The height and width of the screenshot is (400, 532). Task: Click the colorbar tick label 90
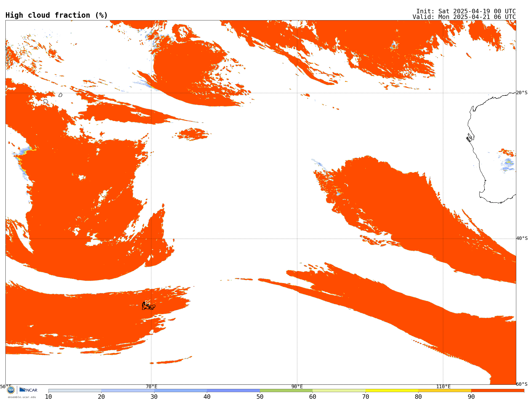pyautogui.click(x=471, y=397)
